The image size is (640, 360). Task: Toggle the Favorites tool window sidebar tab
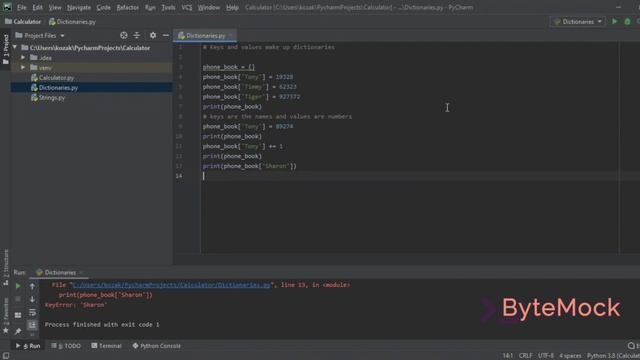pyautogui.click(x=5, y=316)
